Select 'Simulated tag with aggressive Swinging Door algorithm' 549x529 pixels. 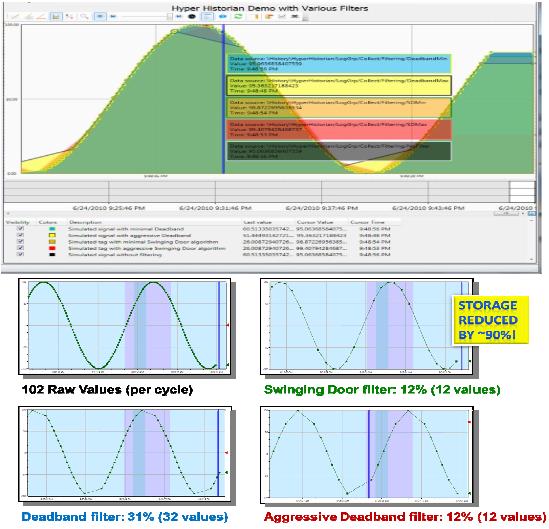click(147, 248)
